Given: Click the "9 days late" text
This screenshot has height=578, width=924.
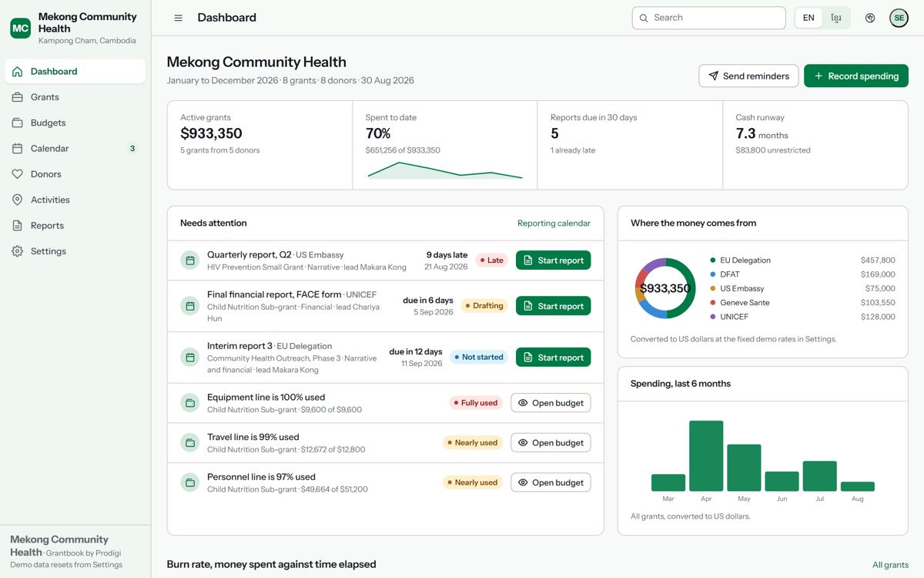Looking at the screenshot, I should pyautogui.click(x=447, y=255).
